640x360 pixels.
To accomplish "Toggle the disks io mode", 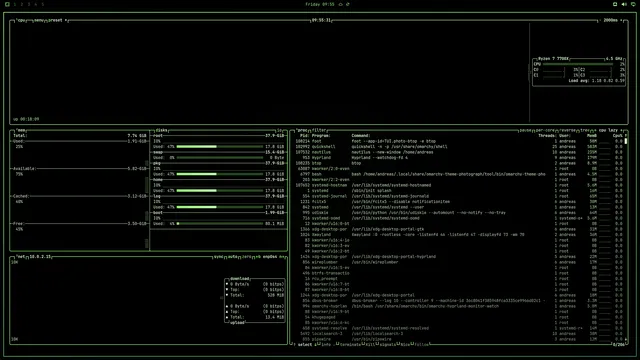I will point(280,130).
